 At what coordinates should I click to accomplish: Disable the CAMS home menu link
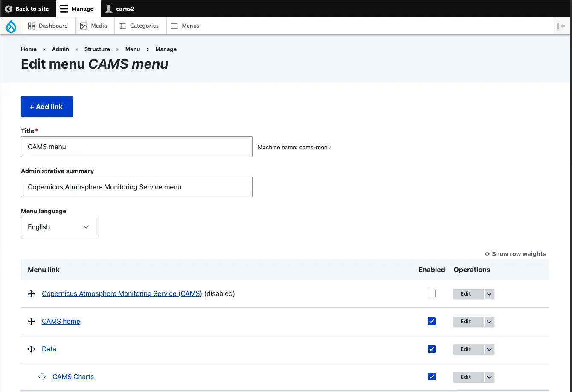[432, 321]
